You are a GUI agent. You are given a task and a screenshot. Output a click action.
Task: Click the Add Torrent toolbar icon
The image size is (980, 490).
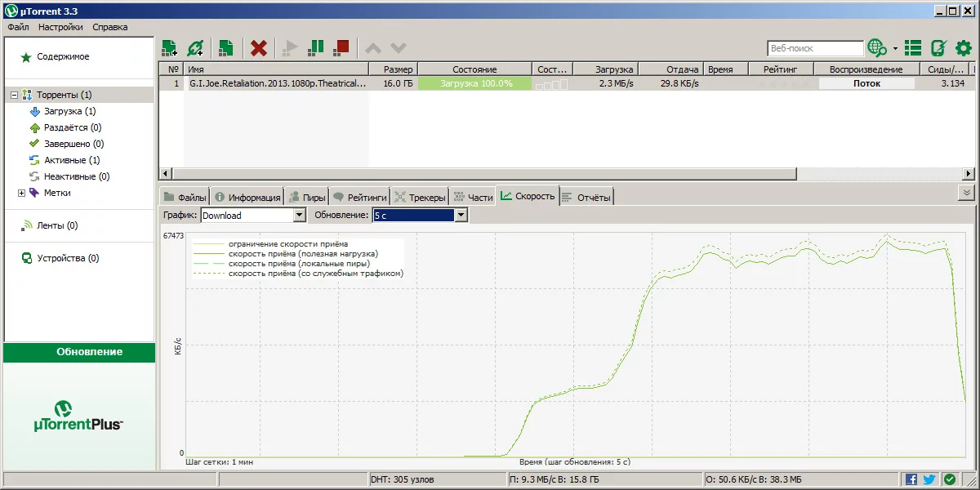[x=169, y=48]
